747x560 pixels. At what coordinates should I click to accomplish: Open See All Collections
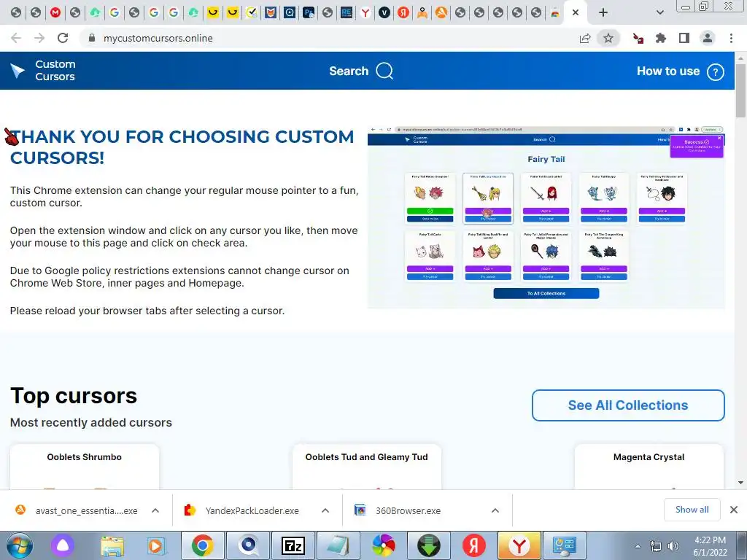point(628,405)
